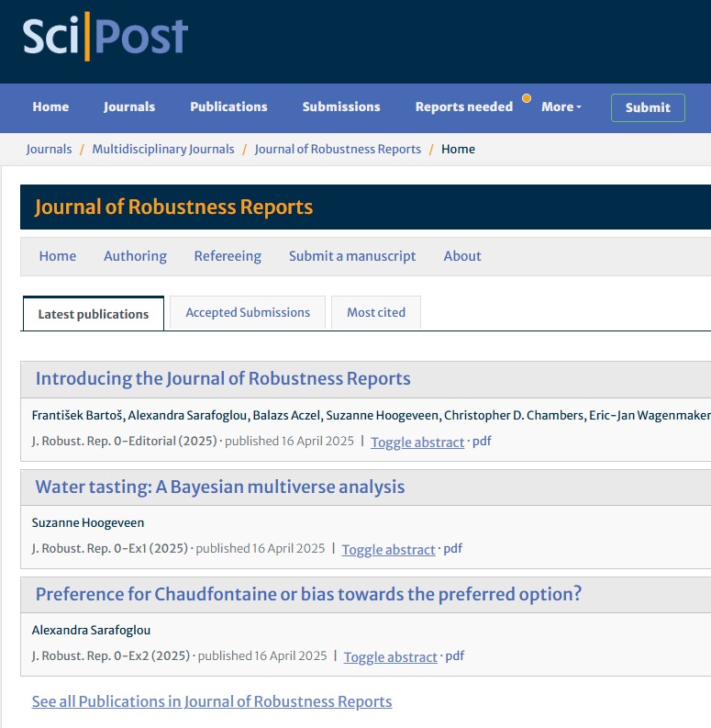
Task: Go to Submissions in the main navbar
Action: click(x=341, y=106)
